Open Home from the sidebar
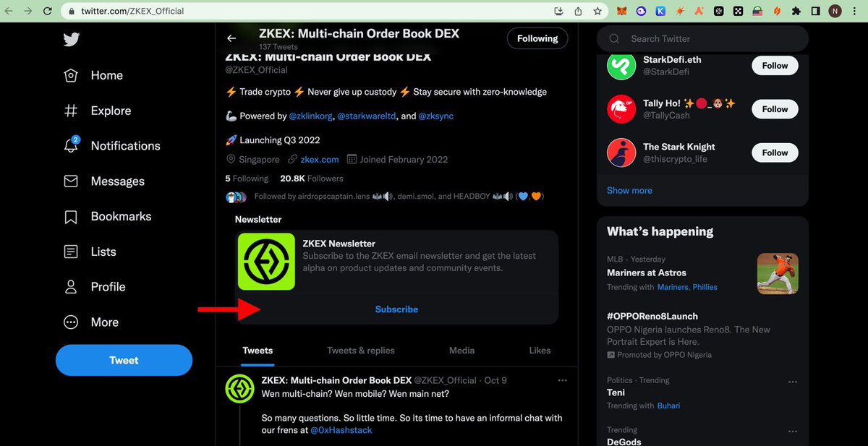Screen dimensions: 868x446 pyautogui.click(x=93, y=75)
